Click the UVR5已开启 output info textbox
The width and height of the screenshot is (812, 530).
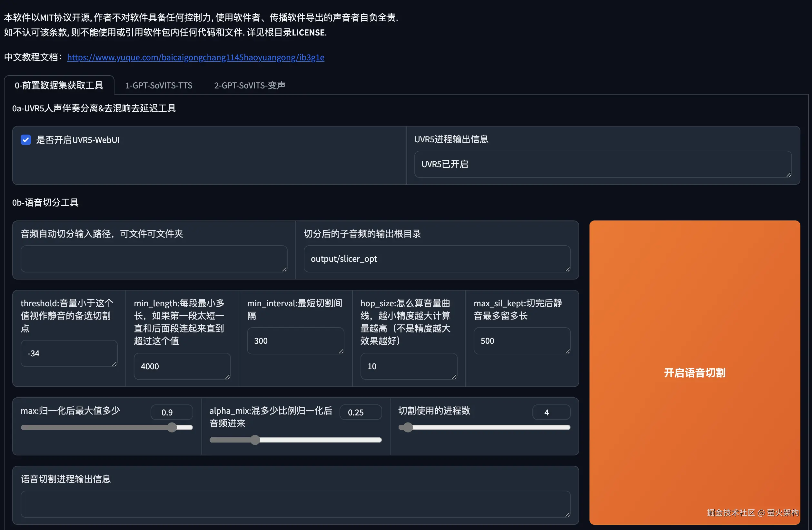tap(602, 164)
